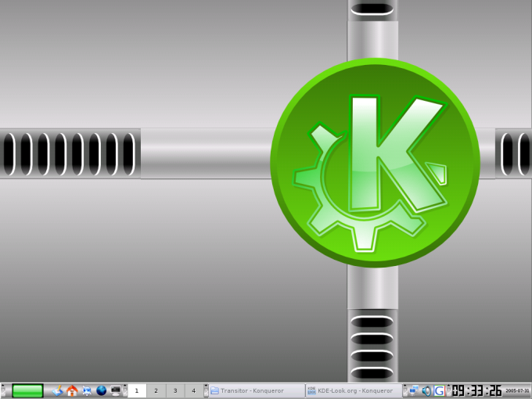Click the date 2005-07-31 in the panel
Image resolution: width=532 pixels, height=399 pixels.
pyautogui.click(x=517, y=391)
